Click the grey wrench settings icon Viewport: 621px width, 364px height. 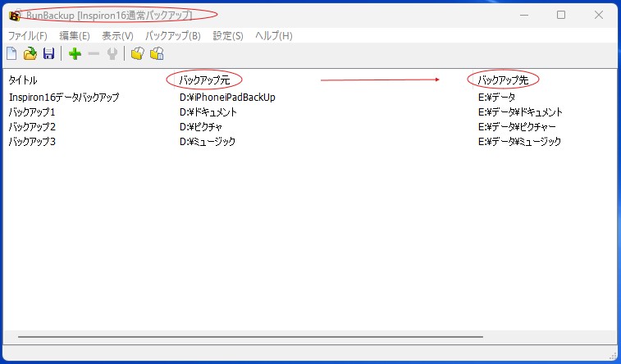112,54
